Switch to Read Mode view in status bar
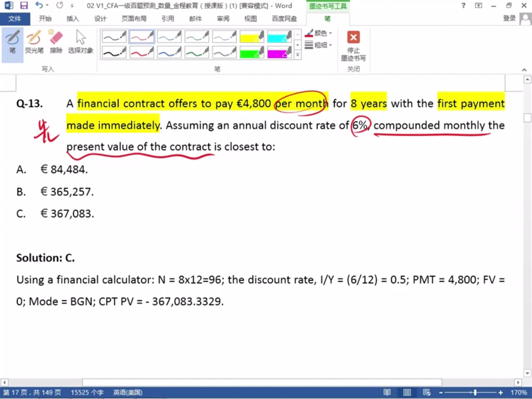Image resolution: width=532 pixels, height=399 pixels. [x=387, y=392]
